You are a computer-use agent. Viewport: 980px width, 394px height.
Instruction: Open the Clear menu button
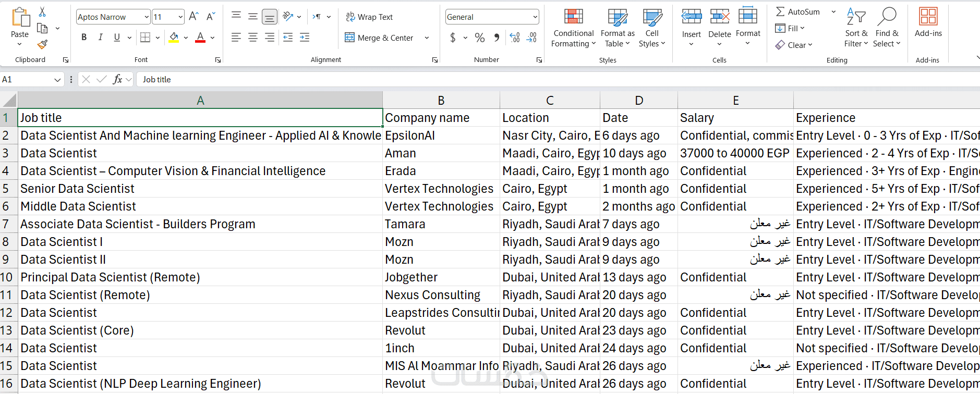[x=794, y=45]
